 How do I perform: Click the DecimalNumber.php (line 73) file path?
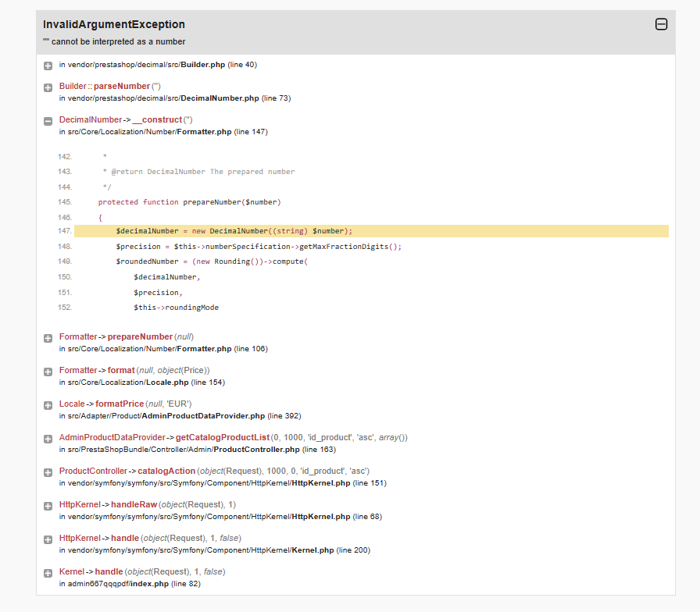(x=175, y=98)
